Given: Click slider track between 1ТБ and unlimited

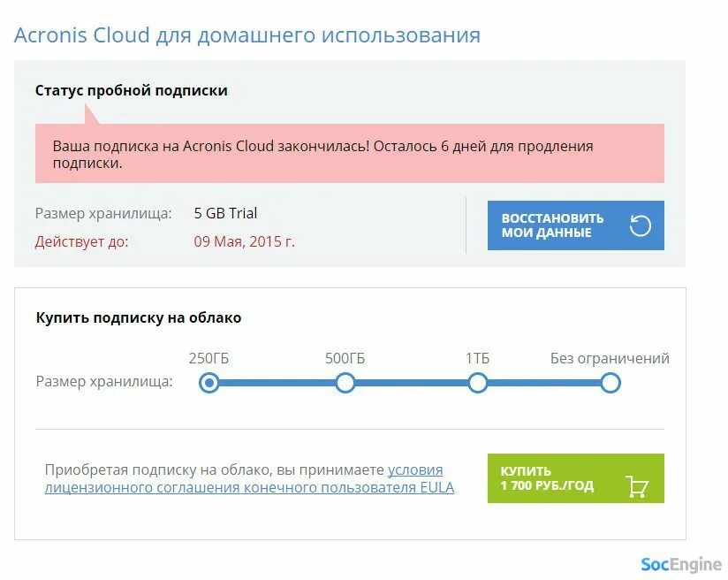Looking at the screenshot, I should click(543, 383).
